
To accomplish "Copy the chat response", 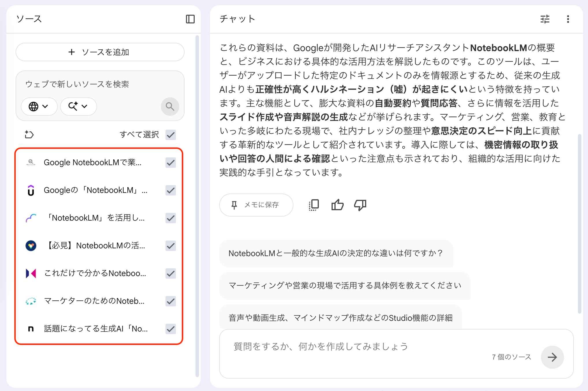I will pos(314,205).
